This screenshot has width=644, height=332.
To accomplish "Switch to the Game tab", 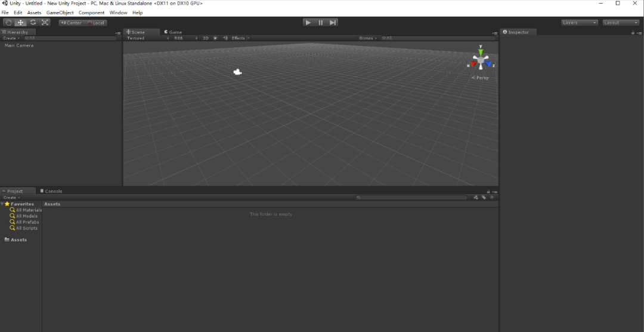I will 174,32.
